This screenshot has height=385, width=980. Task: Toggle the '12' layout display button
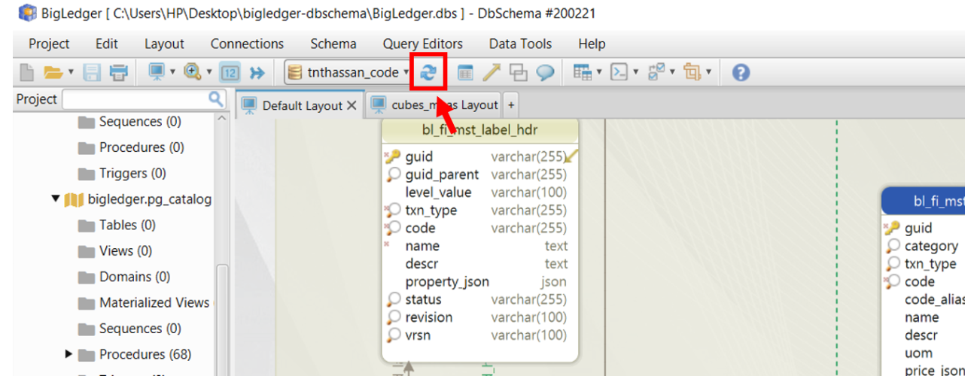pos(230,72)
